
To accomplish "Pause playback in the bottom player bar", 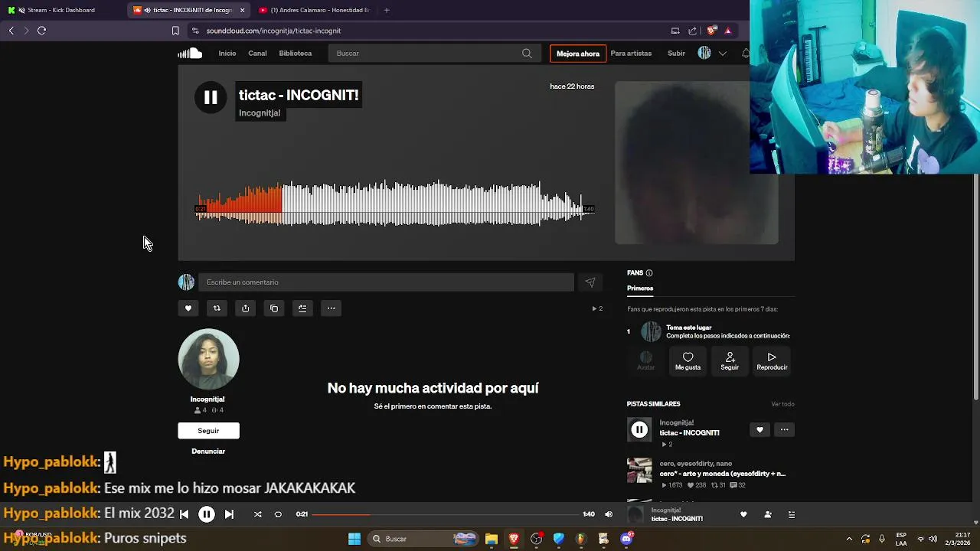I will coord(207,514).
